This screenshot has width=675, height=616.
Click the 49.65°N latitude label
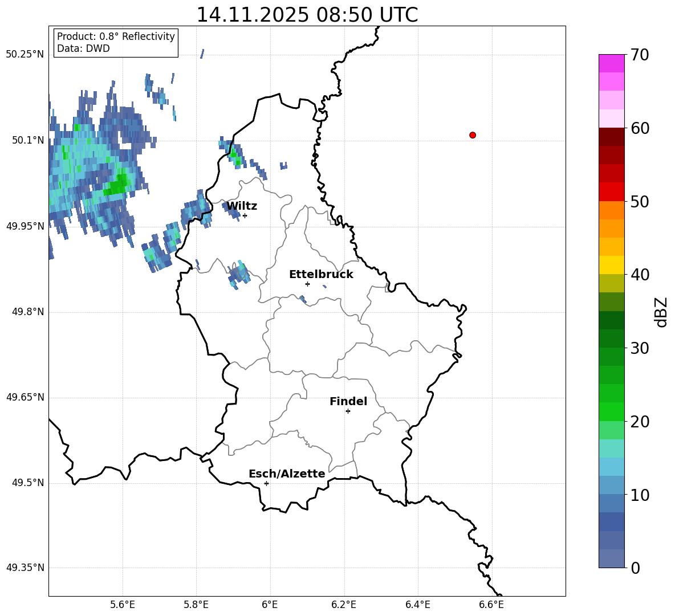[x=25, y=397]
